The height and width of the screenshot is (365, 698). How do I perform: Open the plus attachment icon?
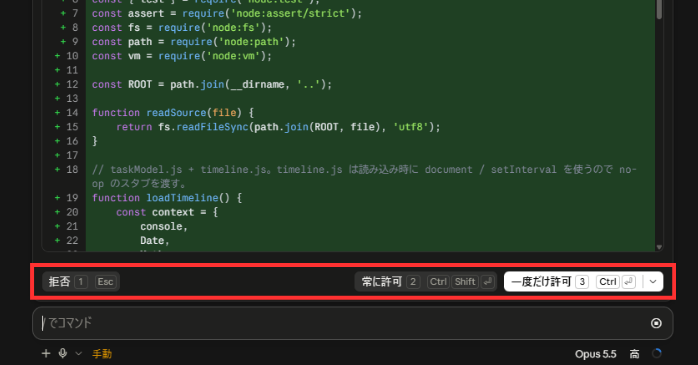point(46,353)
